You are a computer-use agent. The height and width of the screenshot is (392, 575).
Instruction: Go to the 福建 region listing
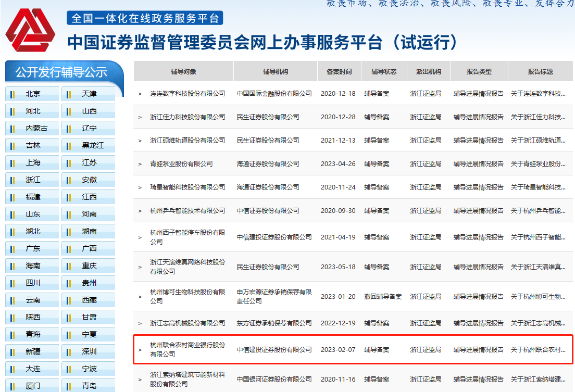tap(33, 197)
